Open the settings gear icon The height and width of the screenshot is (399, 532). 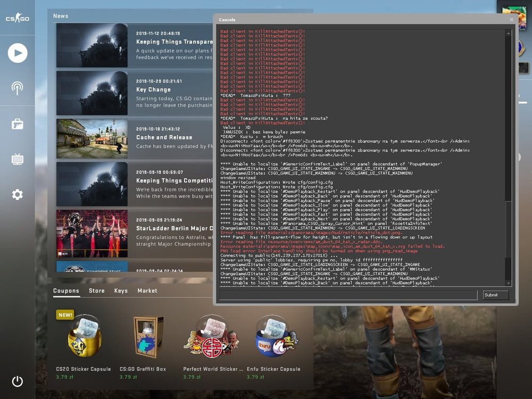[18, 194]
